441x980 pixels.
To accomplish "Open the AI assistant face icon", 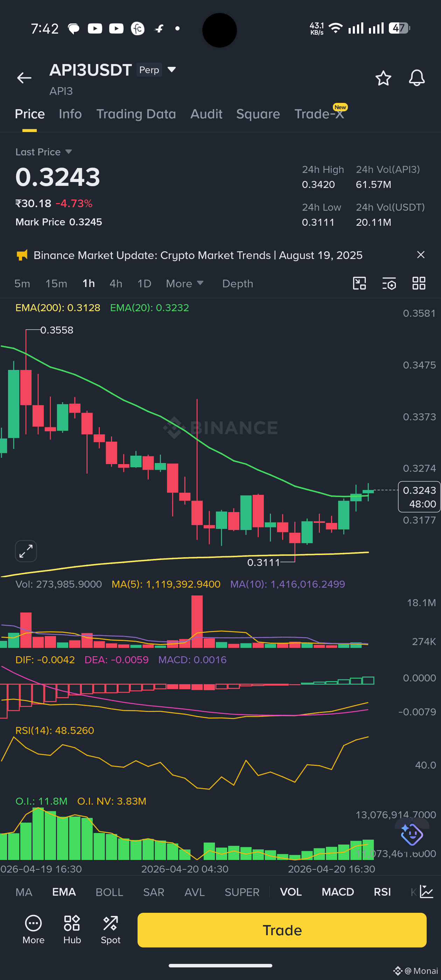I will 412,834.
